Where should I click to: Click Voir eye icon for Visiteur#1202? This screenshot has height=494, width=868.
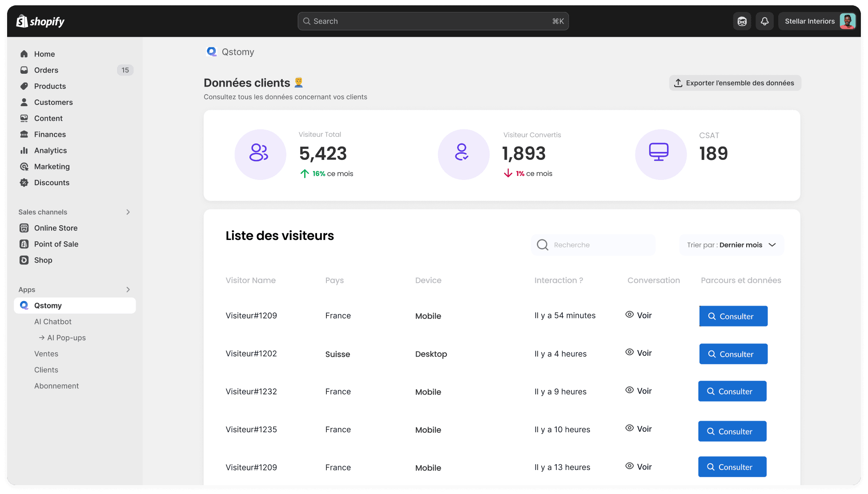pos(629,352)
